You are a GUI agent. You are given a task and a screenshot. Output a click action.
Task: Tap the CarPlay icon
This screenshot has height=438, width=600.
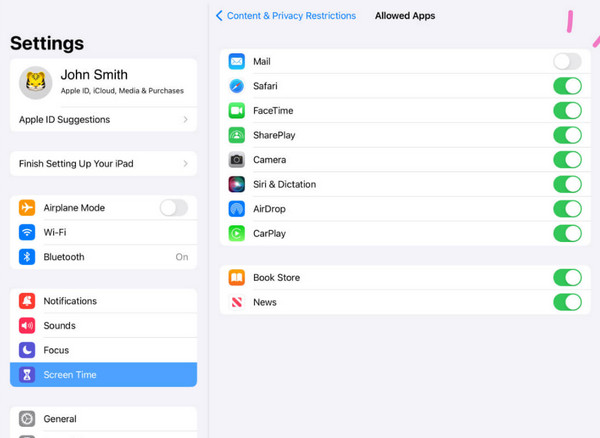[x=236, y=233]
